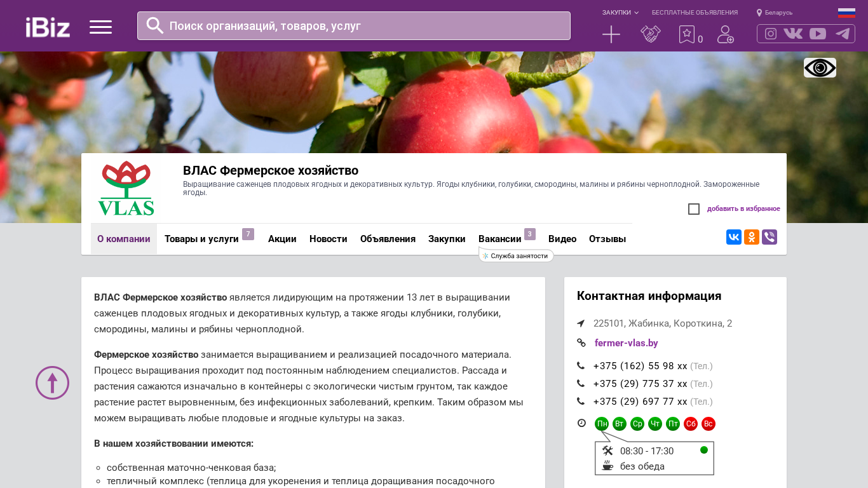Viewport: 868px width, 488px height.
Task: Open the hamburger menu
Action: 100,27
